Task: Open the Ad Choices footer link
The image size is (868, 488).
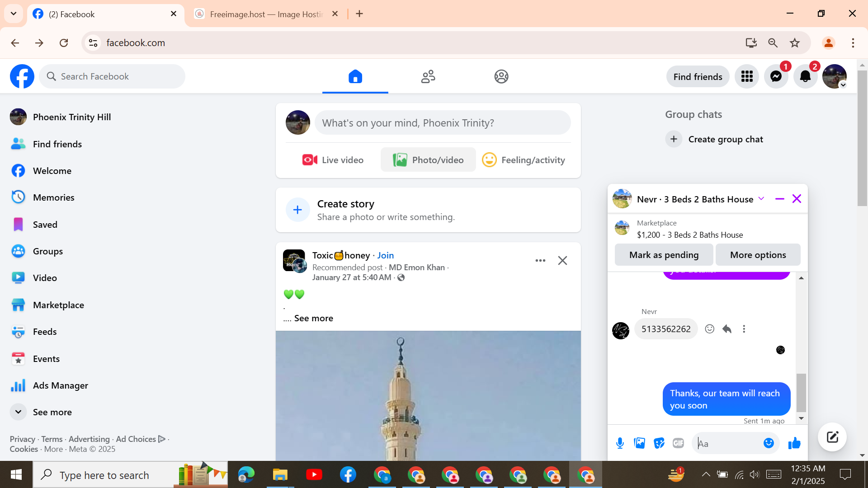Action: click(x=141, y=439)
